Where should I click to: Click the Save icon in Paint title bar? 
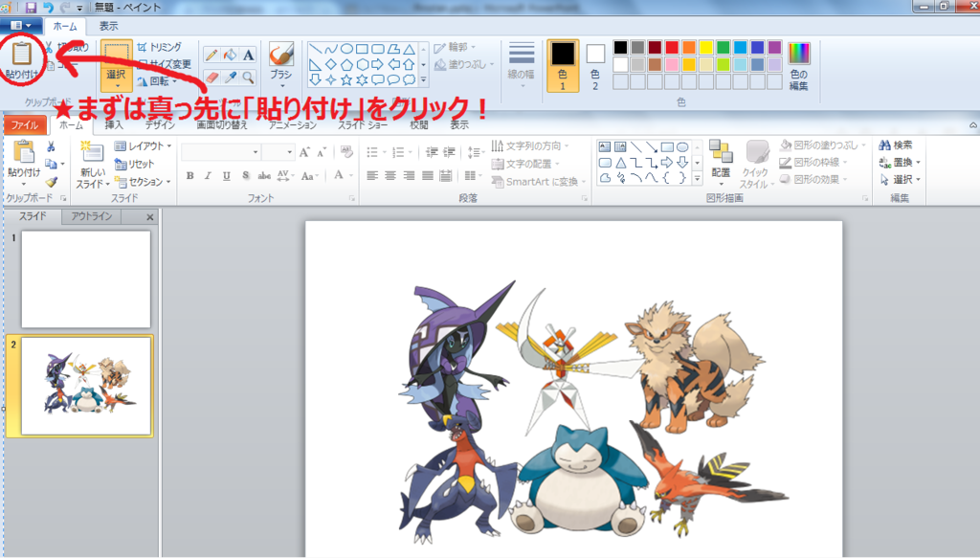(x=31, y=8)
